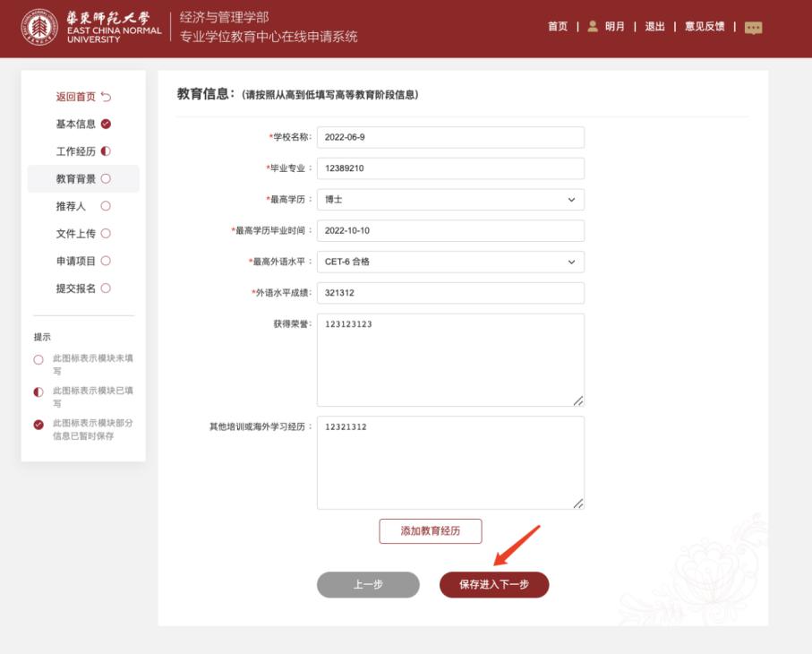Click the resize handle of 其他培训或海外学习经历 textarea
The height and width of the screenshot is (654, 812).
point(578,503)
